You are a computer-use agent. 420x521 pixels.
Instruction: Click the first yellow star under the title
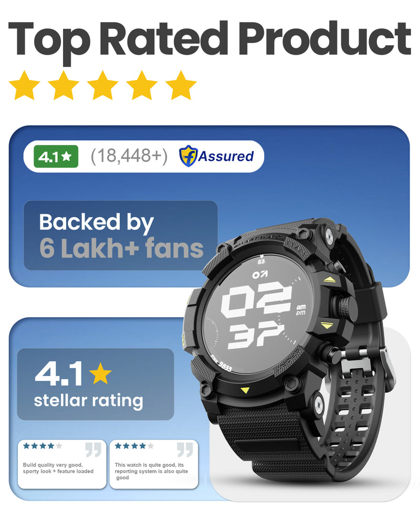(24, 86)
